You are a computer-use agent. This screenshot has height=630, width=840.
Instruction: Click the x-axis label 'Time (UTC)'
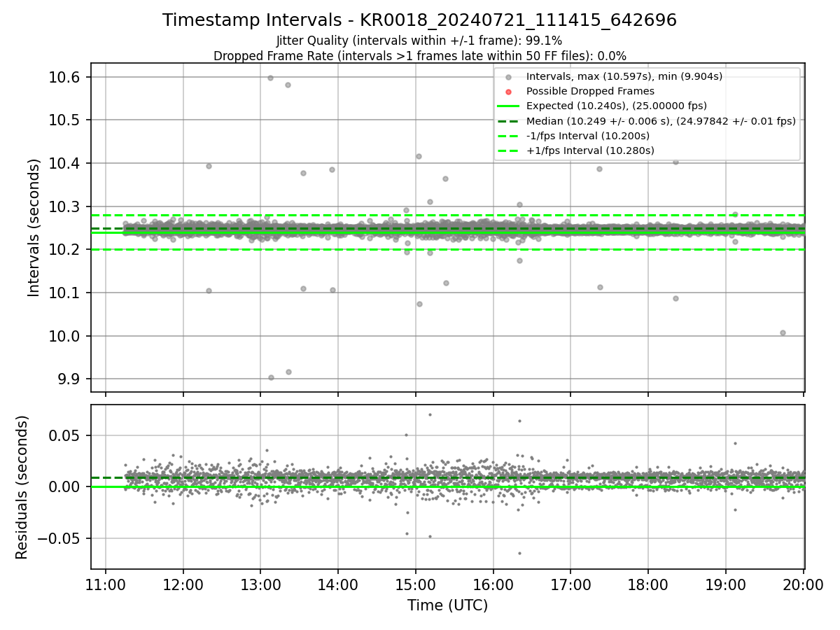[447, 605]
